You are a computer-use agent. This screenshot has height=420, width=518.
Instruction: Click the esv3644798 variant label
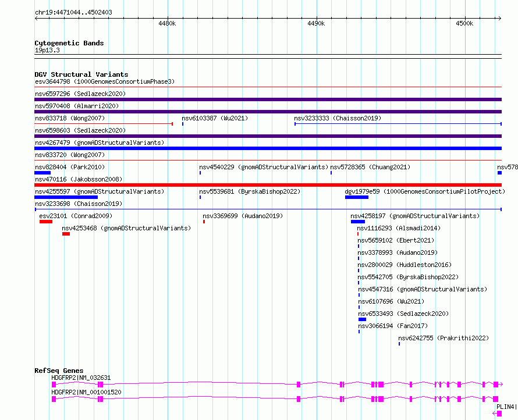[104, 81]
